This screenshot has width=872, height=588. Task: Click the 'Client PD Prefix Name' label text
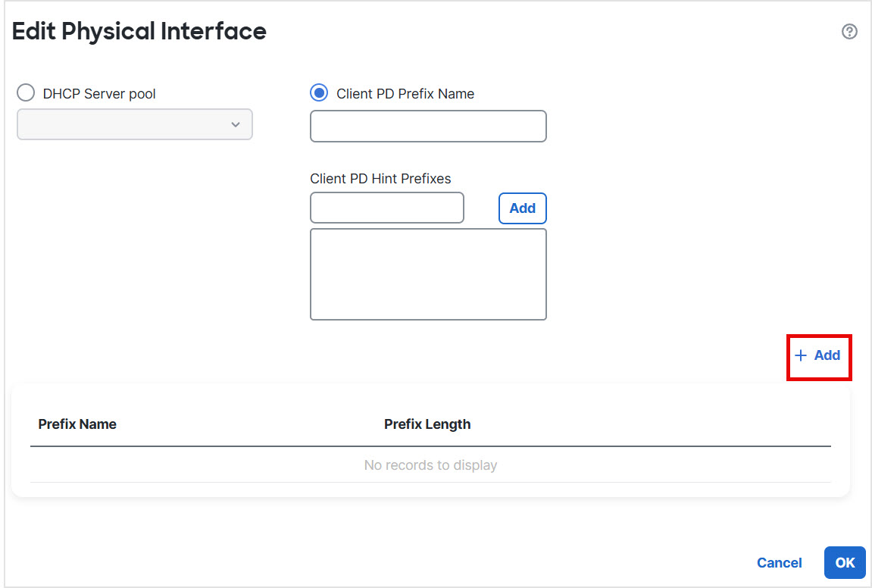(x=405, y=94)
